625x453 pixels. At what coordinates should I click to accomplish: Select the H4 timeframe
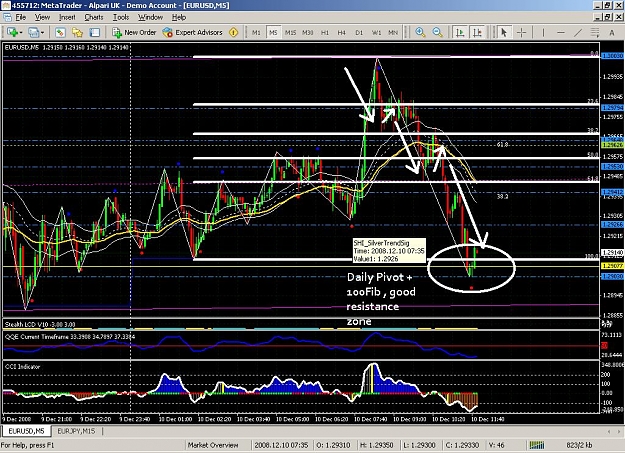[342, 33]
